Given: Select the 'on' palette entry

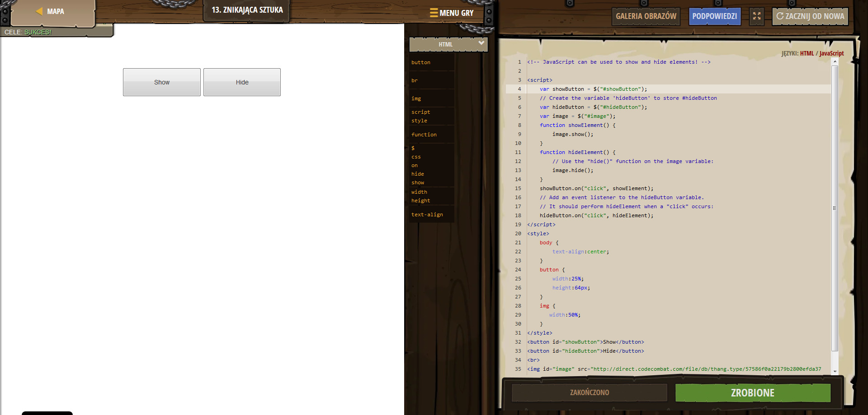Looking at the screenshot, I should (x=415, y=165).
